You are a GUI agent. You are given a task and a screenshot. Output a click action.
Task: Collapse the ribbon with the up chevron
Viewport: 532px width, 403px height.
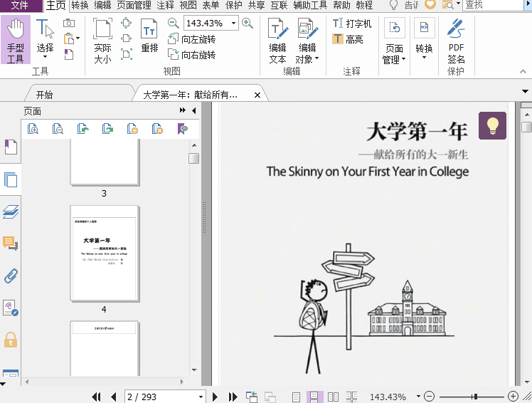point(523,71)
